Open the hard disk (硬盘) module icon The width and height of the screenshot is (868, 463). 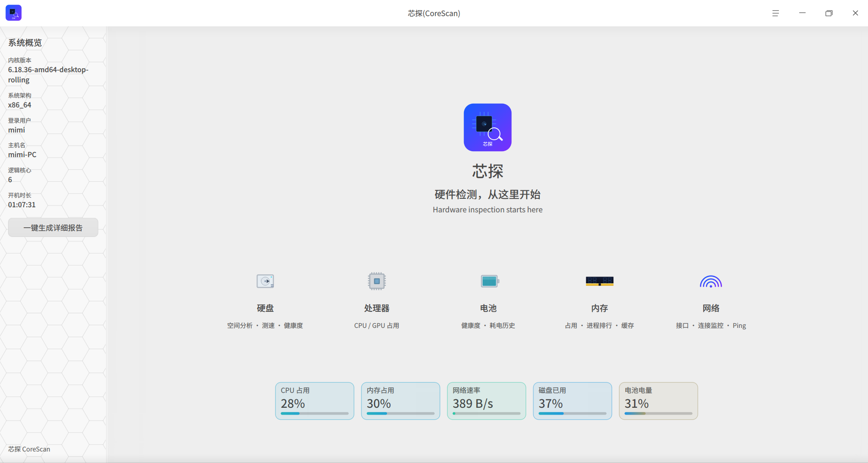(x=265, y=281)
